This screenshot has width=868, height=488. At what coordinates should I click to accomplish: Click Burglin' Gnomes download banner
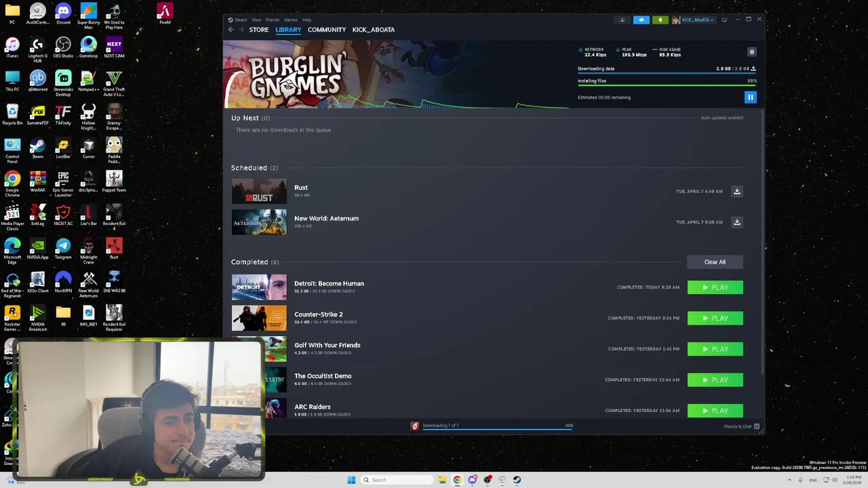pos(396,74)
